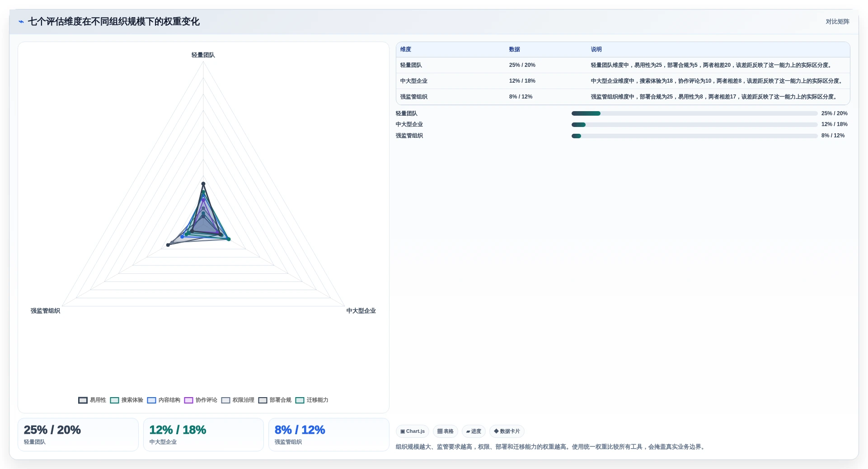Click the 12% / 18% table cell

pos(522,81)
